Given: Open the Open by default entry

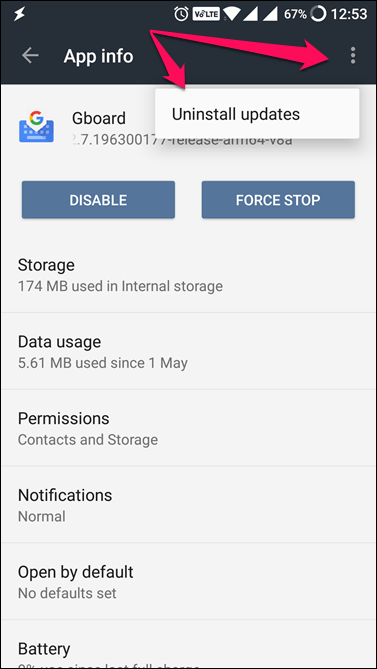Looking at the screenshot, I should 188,582.
